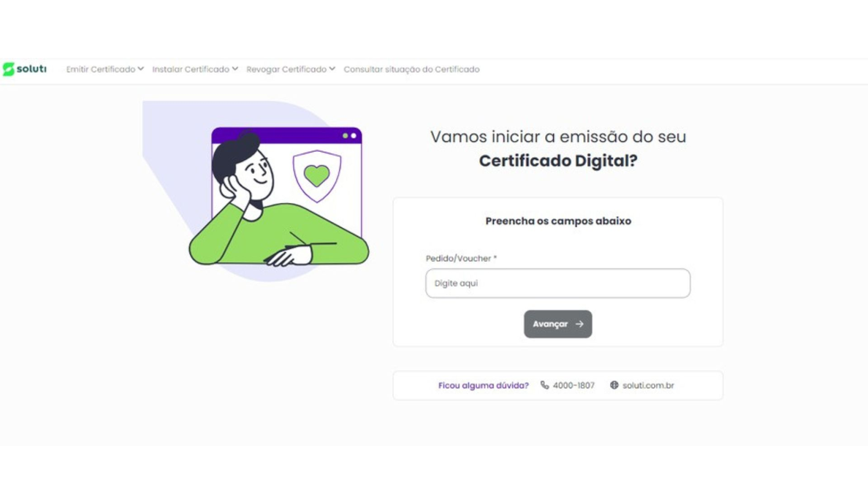Expand the Revogar Certificado chevron
Image resolution: width=868 pixels, height=488 pixels.
point(332,69)
